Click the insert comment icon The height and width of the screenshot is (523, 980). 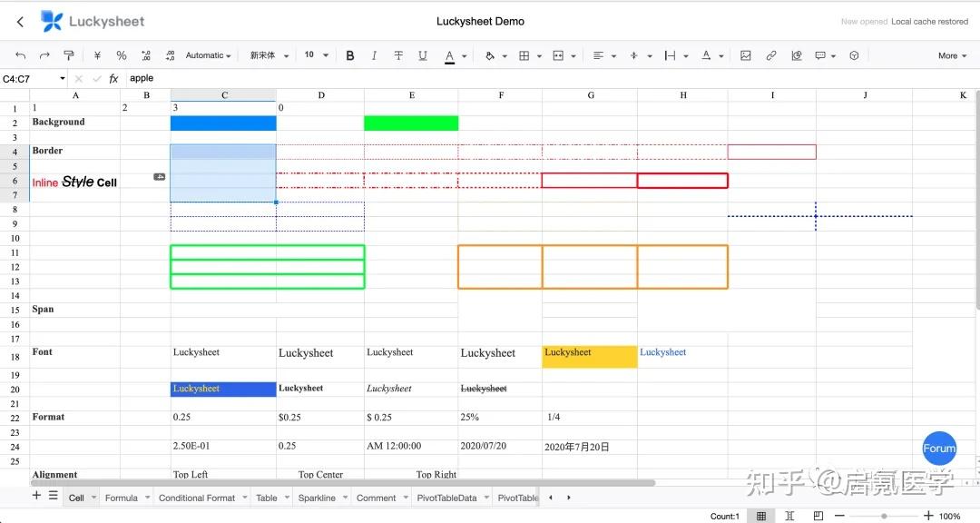coord(821,55)
